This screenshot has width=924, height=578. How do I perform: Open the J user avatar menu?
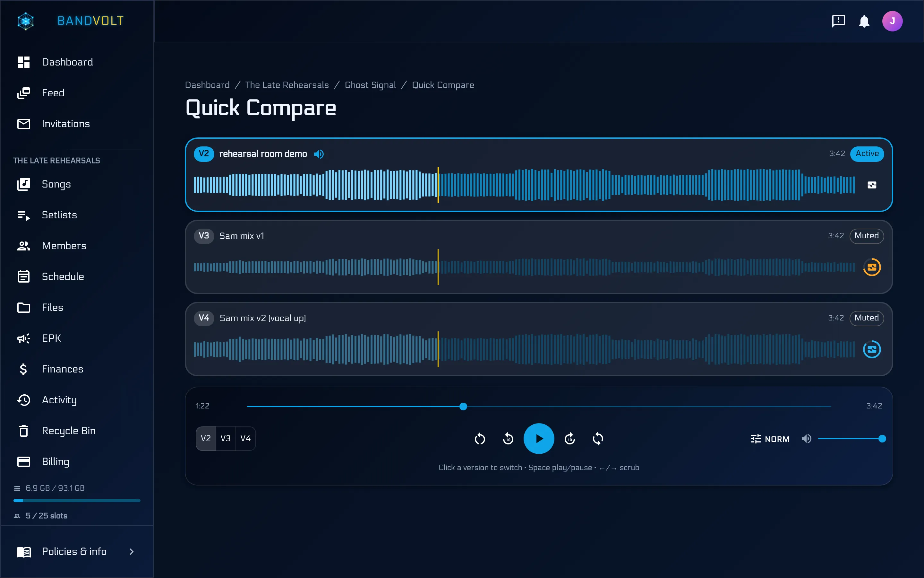point(892,21)
